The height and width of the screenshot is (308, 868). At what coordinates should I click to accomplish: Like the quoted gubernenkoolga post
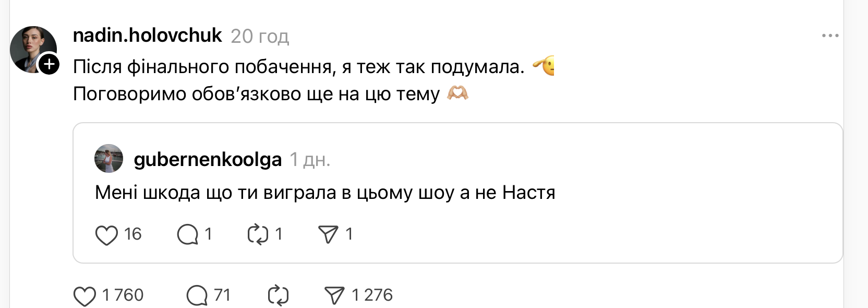point(106,235)
